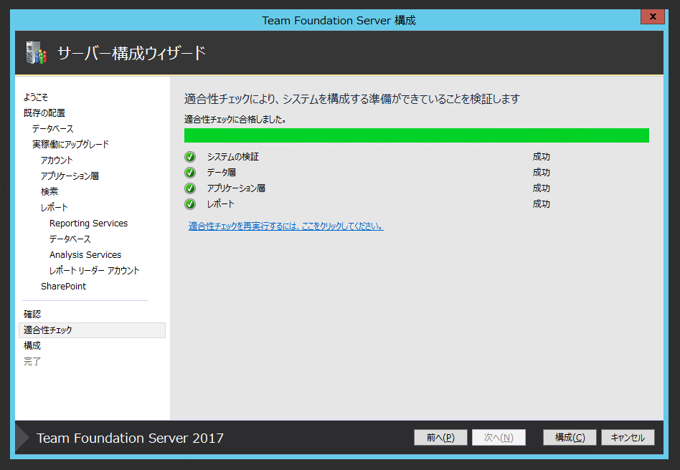This screenshot has height=470, width=680.
Task: Go to the 確認 page
Action: click(x=32, y=314)
